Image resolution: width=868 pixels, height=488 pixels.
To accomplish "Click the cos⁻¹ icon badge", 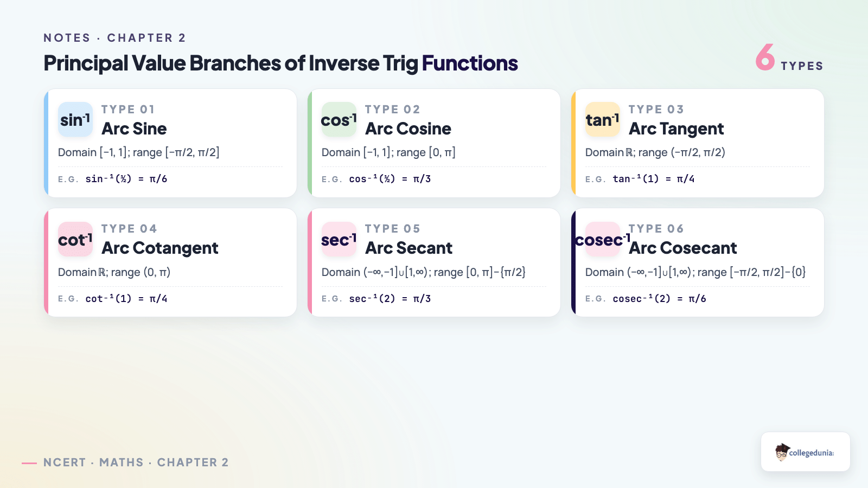I will coord(339,119).
